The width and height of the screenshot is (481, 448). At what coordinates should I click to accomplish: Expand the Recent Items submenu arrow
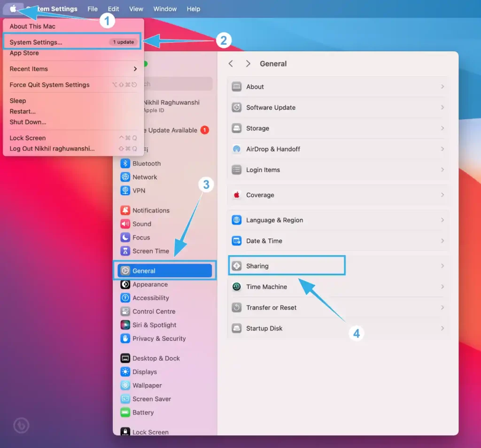(x=135, y=69)
